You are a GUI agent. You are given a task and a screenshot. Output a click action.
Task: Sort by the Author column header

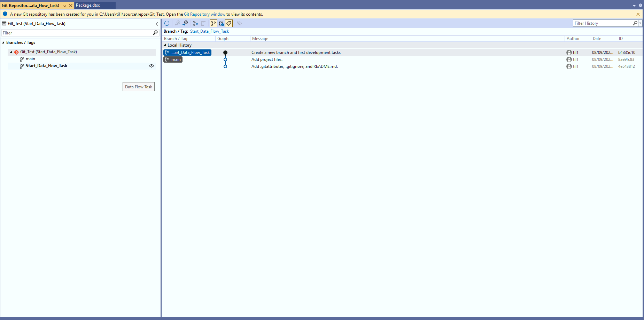point(577,39)
